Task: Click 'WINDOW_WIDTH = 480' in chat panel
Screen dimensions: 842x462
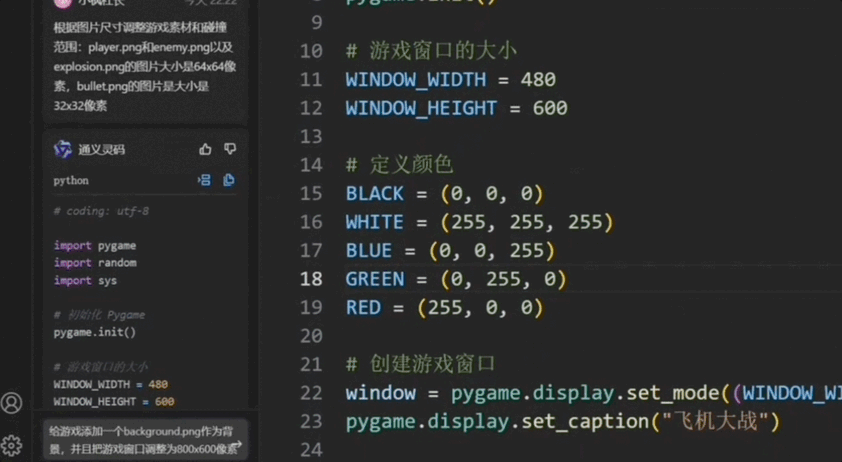Action: pyautogui.click(x=111, y=385)
